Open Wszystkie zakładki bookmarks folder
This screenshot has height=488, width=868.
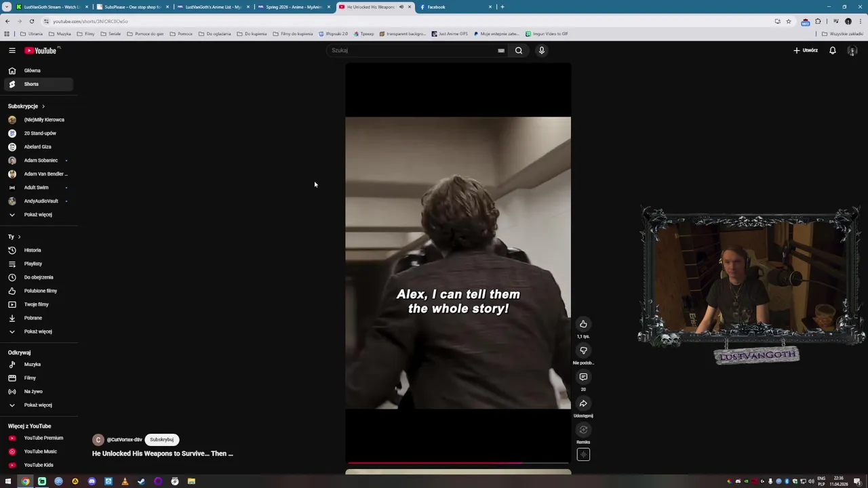coord(843,34)
